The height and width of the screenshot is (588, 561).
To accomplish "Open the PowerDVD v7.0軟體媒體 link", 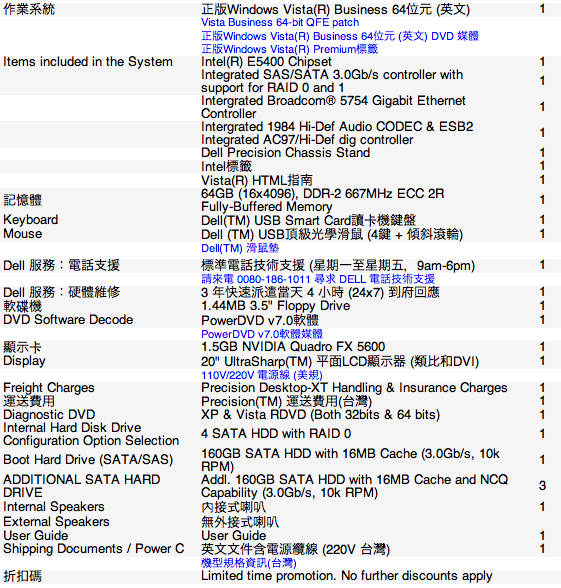I will point(262,334).
